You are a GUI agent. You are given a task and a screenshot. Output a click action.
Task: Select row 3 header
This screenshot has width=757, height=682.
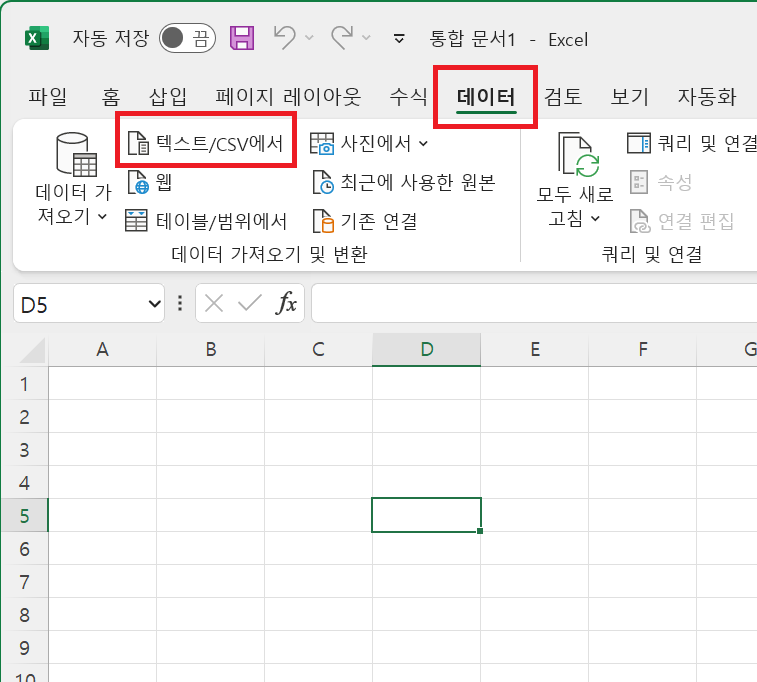24,449
